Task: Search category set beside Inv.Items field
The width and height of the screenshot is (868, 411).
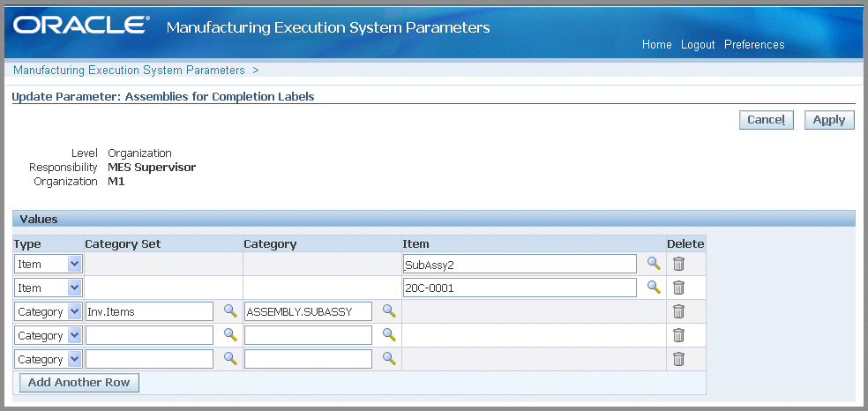Action: [x=230, y=310]
